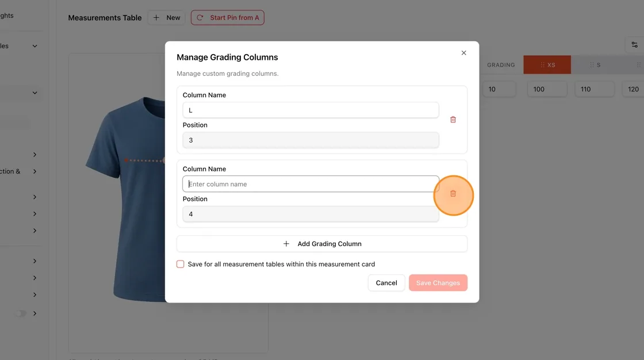Grab the drag handle on the S column

pos(592,65)
